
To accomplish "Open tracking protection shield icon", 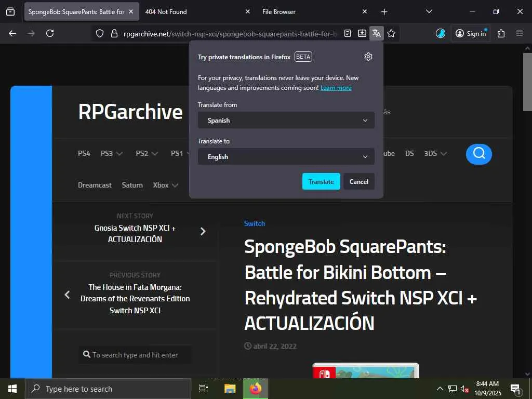I will (x=99, y=33).
